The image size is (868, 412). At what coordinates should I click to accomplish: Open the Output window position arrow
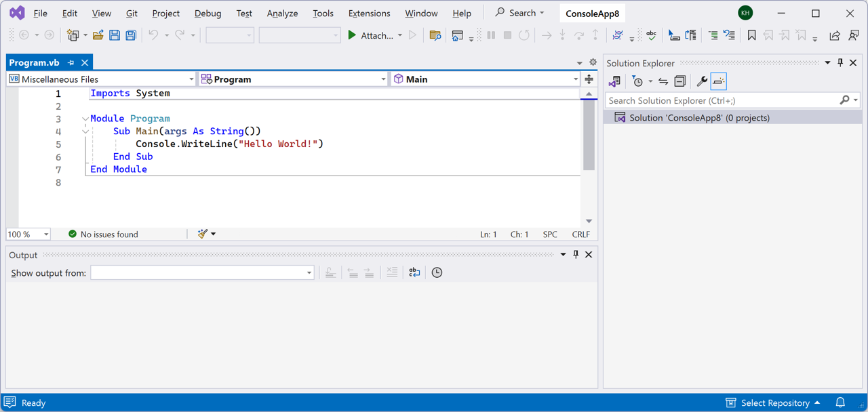coord(563,255)
